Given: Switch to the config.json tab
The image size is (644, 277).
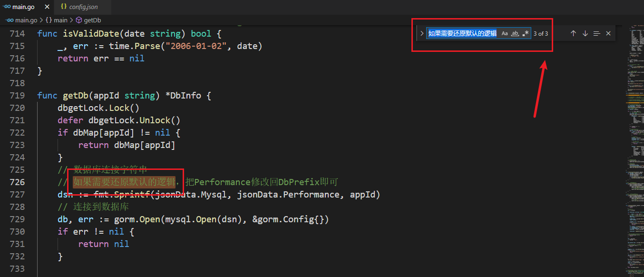Looking at the screenshot, I should pos(83,7).
